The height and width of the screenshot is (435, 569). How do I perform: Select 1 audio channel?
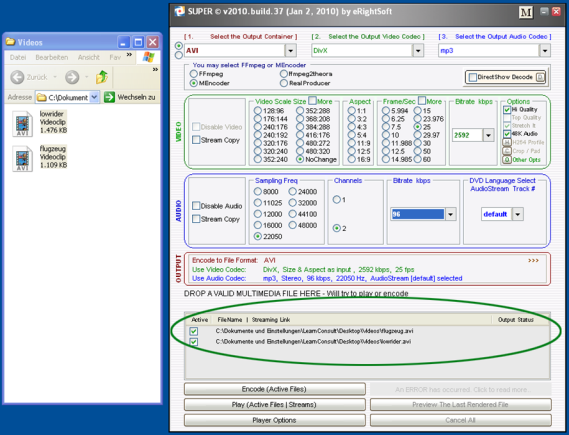coord(336,199)
